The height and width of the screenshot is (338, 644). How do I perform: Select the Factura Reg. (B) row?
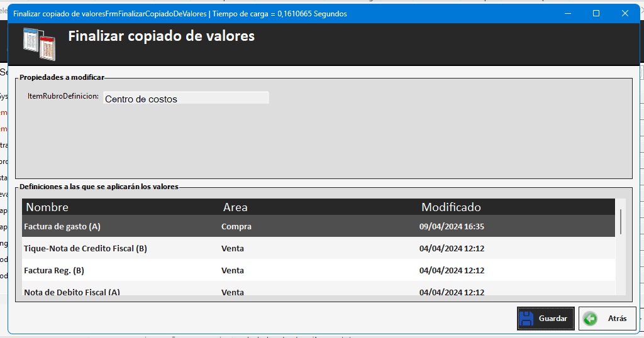click(54, 270)
